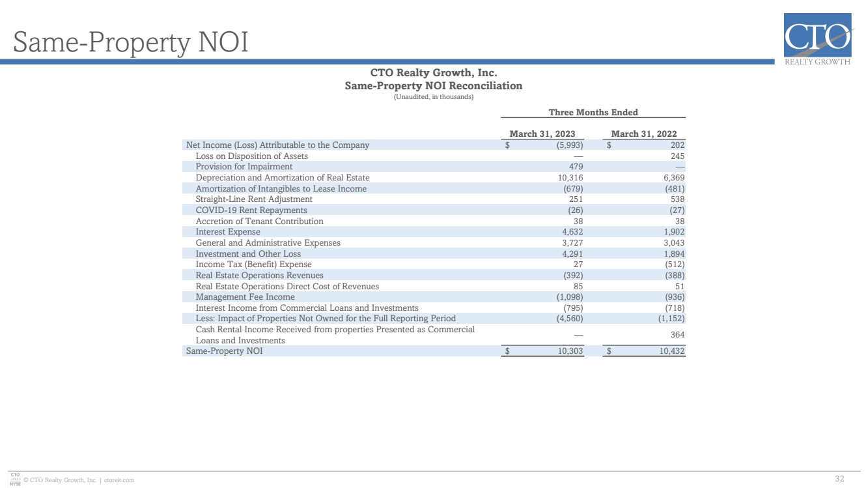Click the Accretion of Tenant Contribution label
The height and width of the screenshot is (488, 868).
tap(260, 222)
